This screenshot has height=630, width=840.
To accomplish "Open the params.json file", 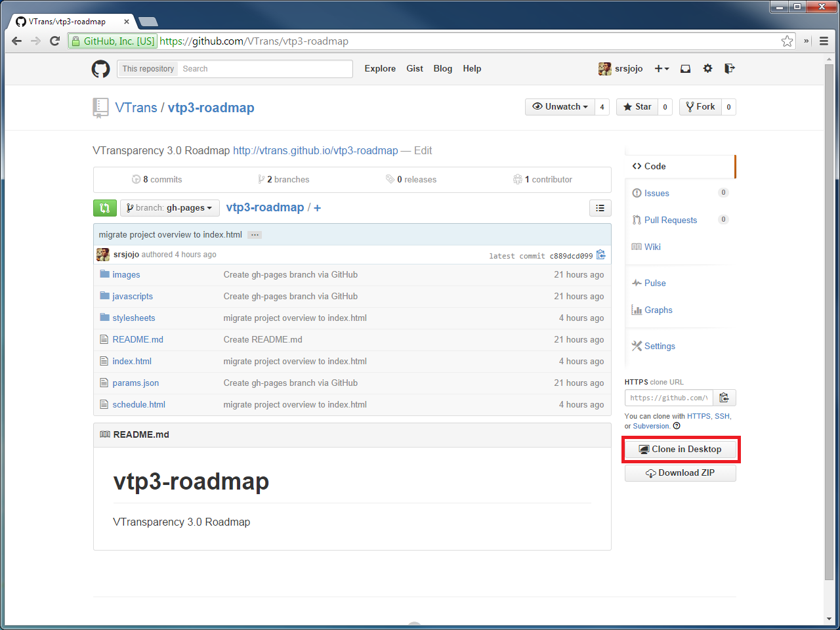I will [x=136, y=383].
